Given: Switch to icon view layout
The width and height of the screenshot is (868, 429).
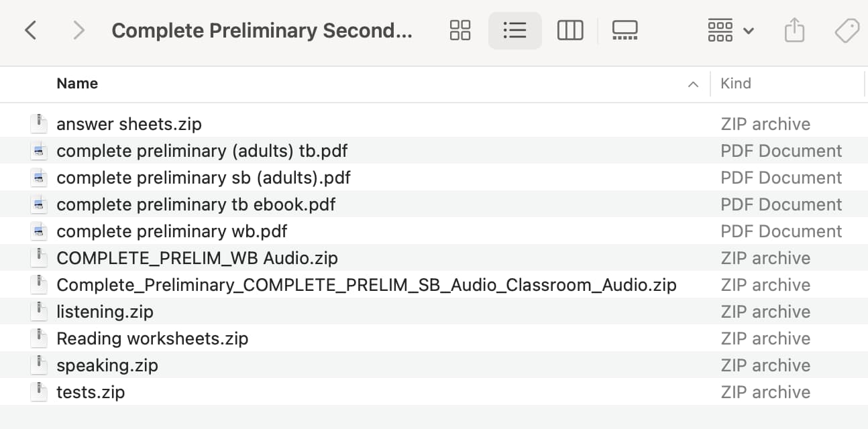Looking at the screenshot, I should (459, 30).
